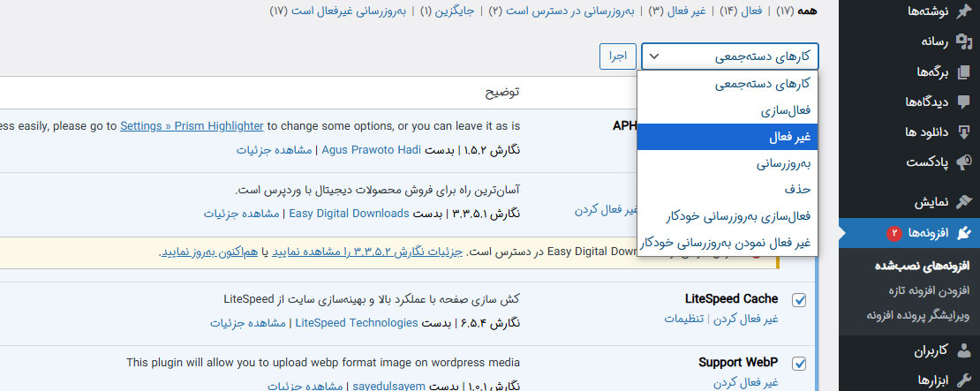
Task: Click the توضیح column header
Action: coord(501,93)
